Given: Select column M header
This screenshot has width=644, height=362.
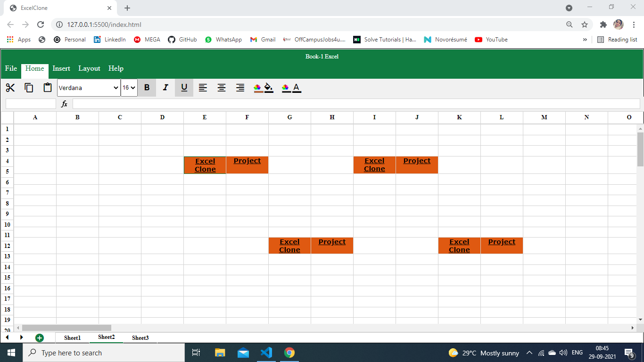Looking at the screenshot, I should coord(544,117).
